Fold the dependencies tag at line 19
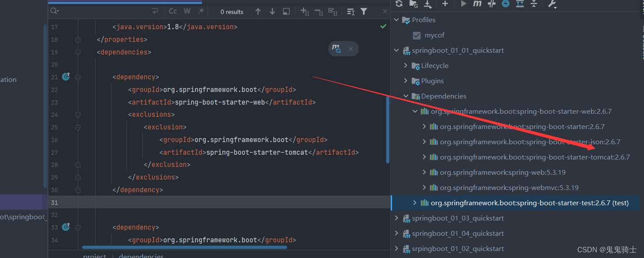The image size is (644, 258). (x=78, y=52)
